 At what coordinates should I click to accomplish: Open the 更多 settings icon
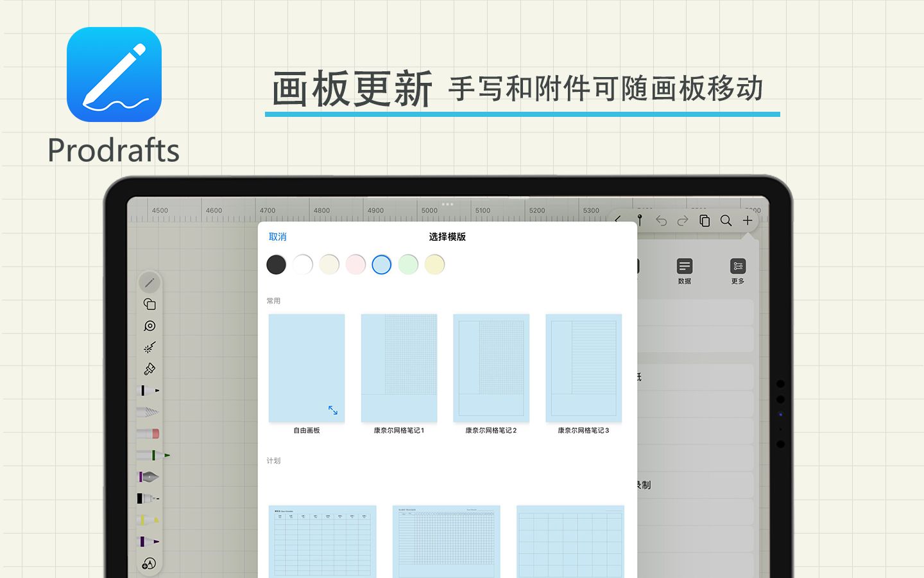[738, 271]
